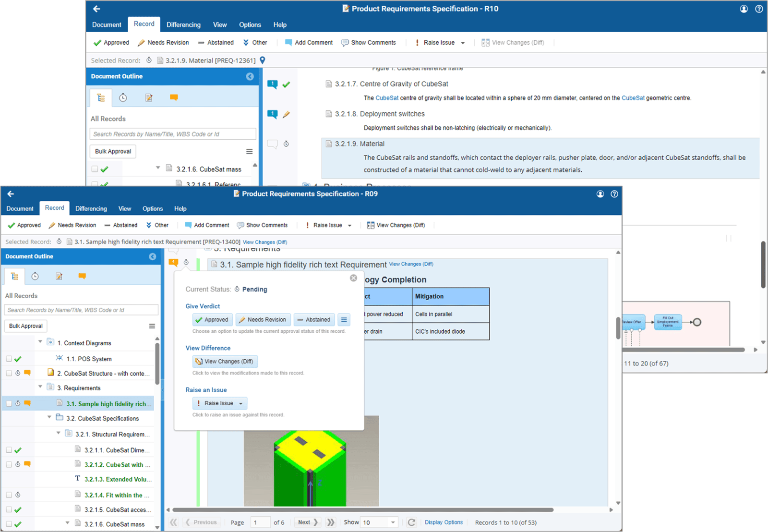Go back using R10 window back arrow
The image size is (768, 532).
click(x=96, y=9)
